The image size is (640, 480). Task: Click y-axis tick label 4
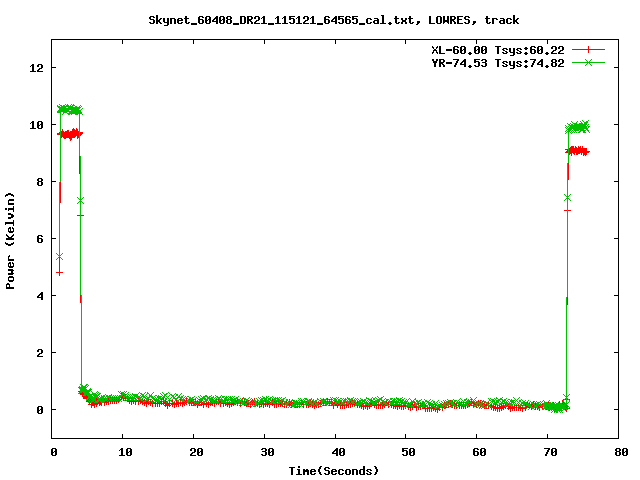pos(40,296)
